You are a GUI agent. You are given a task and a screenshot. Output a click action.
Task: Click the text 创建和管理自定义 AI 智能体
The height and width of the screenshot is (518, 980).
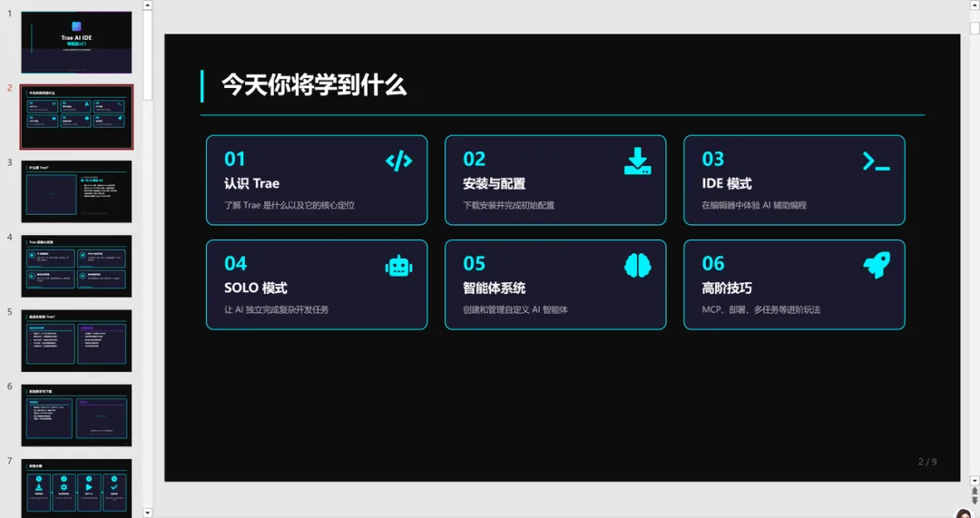coord(515,309)
